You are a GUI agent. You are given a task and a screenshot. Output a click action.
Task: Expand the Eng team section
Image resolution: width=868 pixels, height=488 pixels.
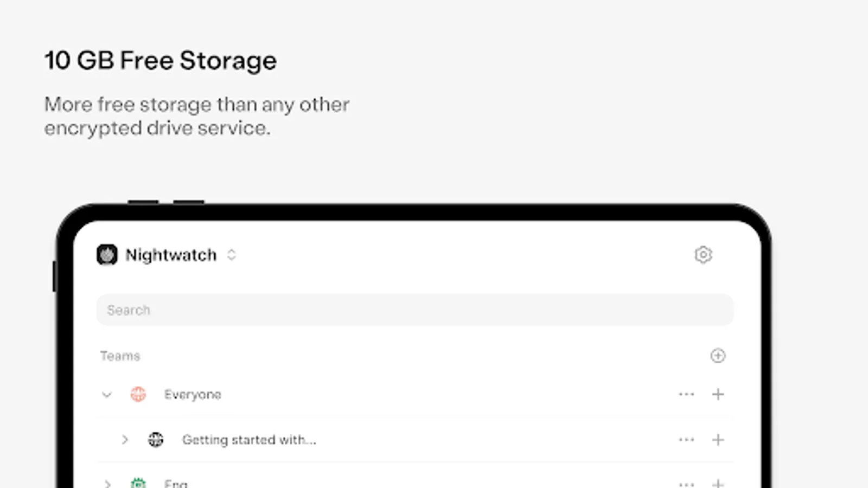tap(107, 483)
